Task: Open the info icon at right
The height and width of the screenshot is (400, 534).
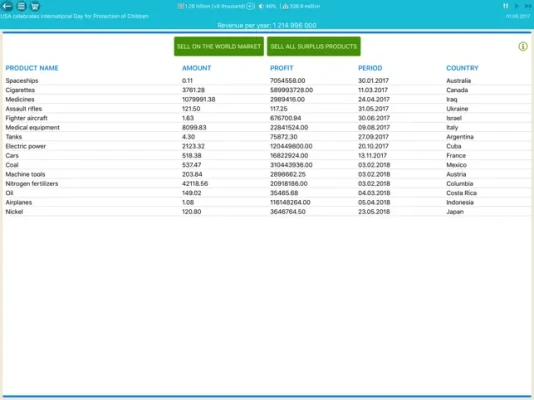Action: (x=523, y=46)
